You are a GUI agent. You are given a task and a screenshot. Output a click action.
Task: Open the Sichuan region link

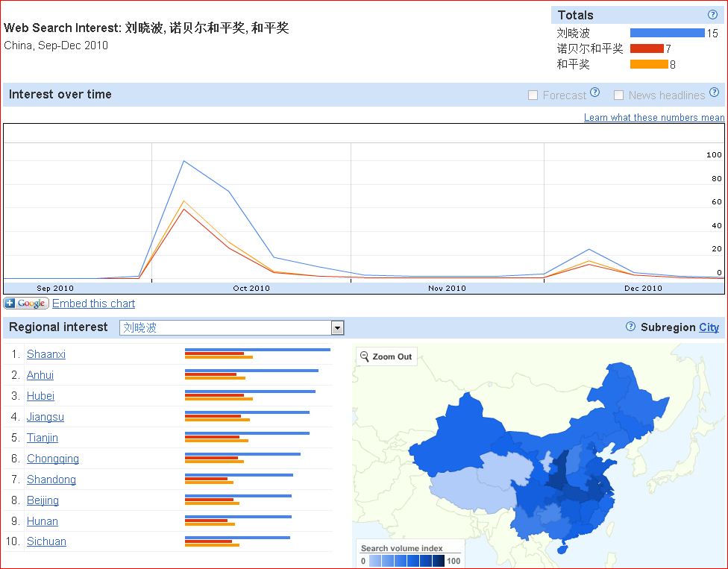(46, 541)
